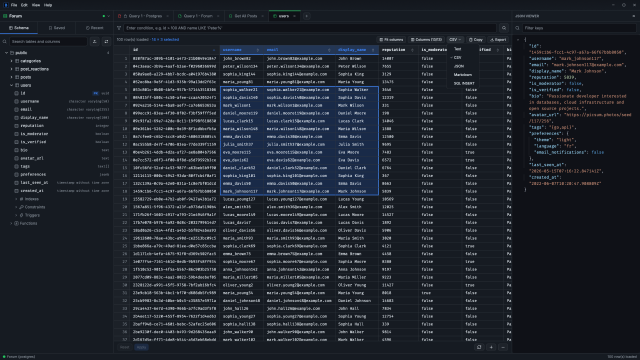Click the display name cell Oliver Young
Screen dimensions: 640x360
[x=357, y=285]
